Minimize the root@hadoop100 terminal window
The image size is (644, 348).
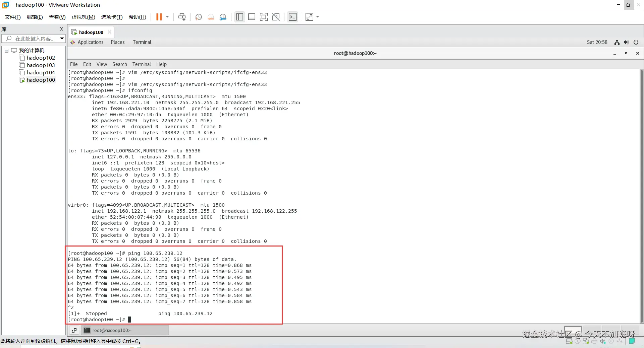[x=615, y=53]
